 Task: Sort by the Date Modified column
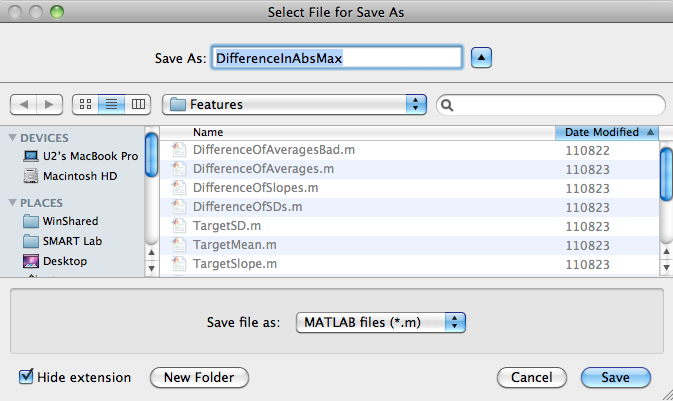(x=607, y=132)
